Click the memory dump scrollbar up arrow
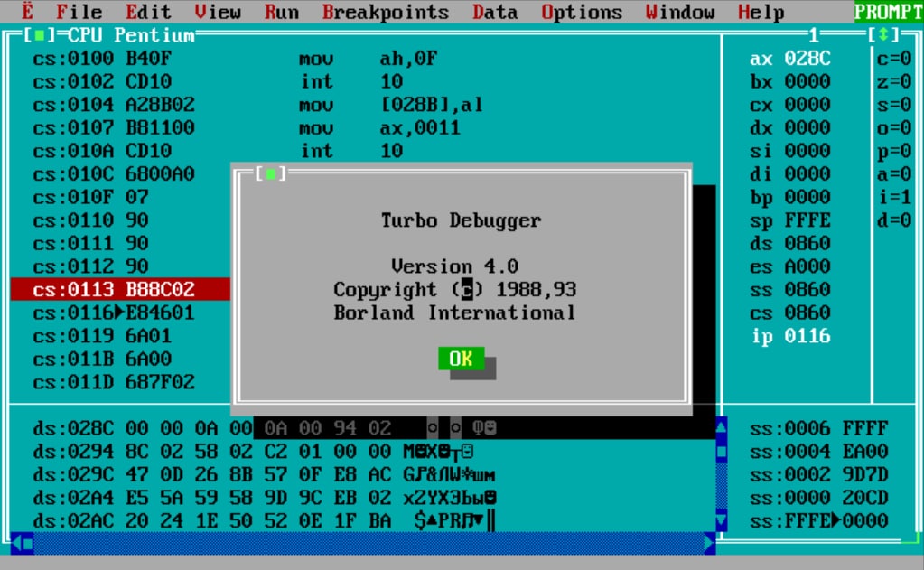 [x=722, y=428]
